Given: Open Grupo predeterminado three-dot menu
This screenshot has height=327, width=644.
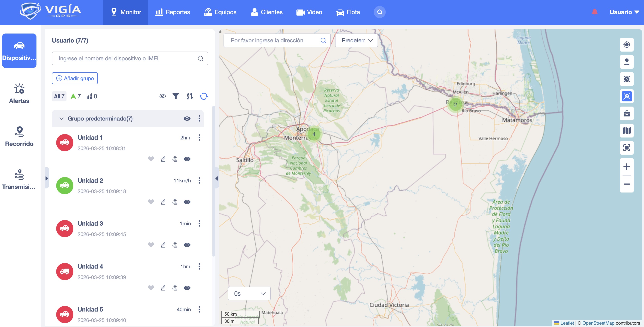Looking at the screenshot, I should click(x=199, y=118).
